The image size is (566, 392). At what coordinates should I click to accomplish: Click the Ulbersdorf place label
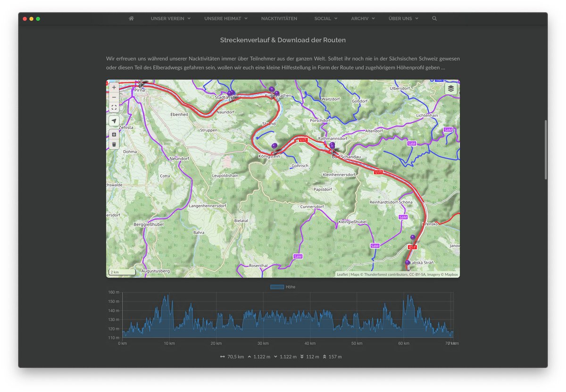click(400, 88)
